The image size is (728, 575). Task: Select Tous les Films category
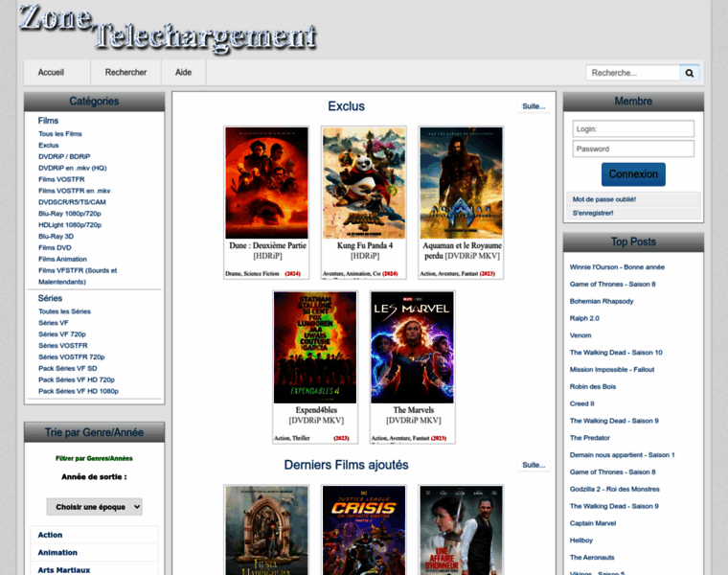coord(60,134)
